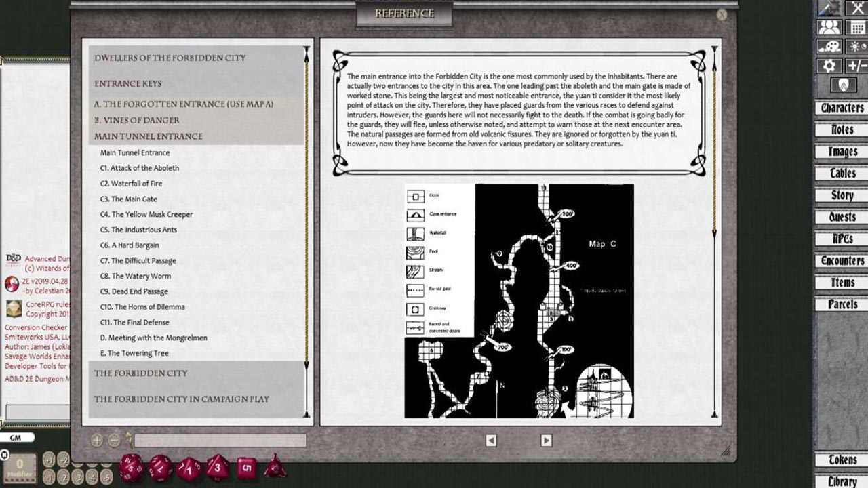Open the Options gear icon
This screenshot has width=868, height=488.
coord(829,65)
